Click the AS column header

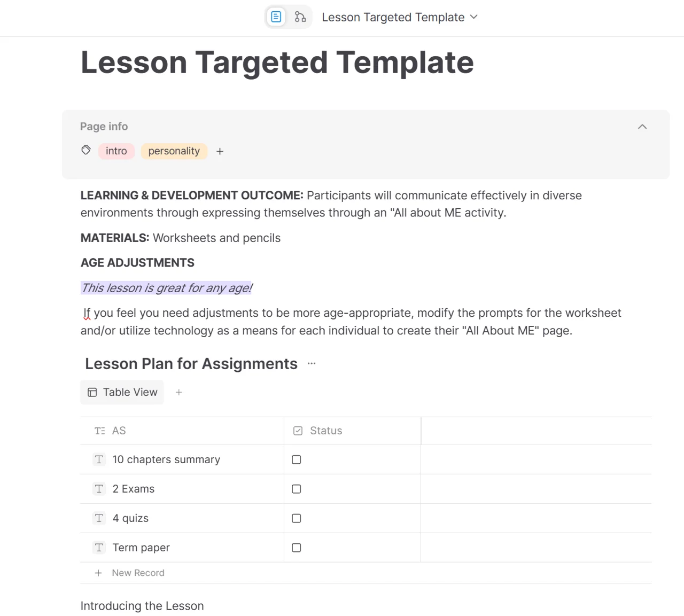pos(182,431)
